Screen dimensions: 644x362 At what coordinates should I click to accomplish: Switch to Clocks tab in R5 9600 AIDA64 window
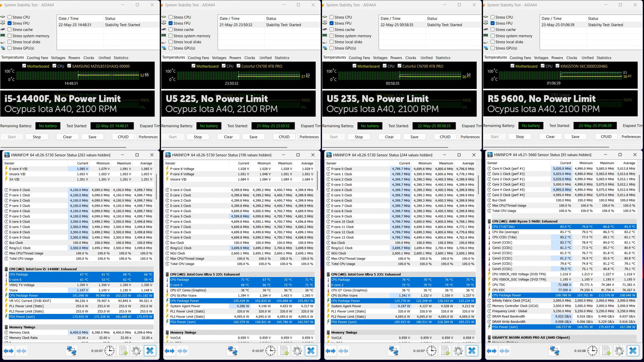[x=572, y=58]
